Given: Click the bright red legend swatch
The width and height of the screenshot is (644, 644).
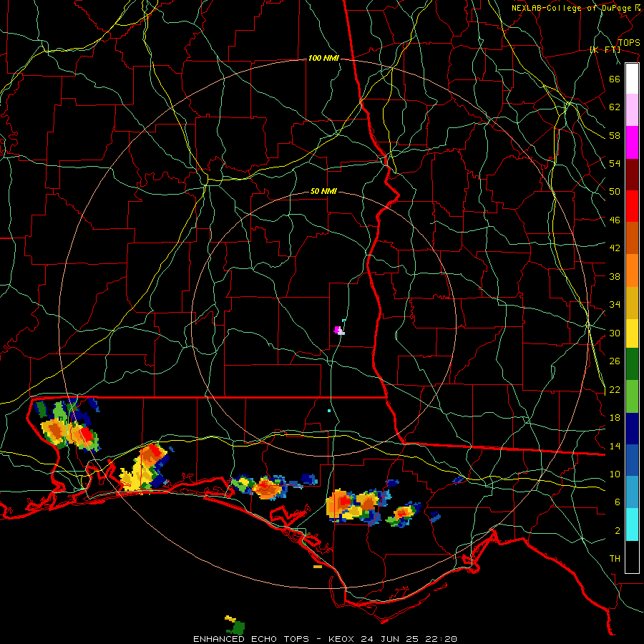Looking at the screenshot, I should pyautogui.click(x=632, y=206).
